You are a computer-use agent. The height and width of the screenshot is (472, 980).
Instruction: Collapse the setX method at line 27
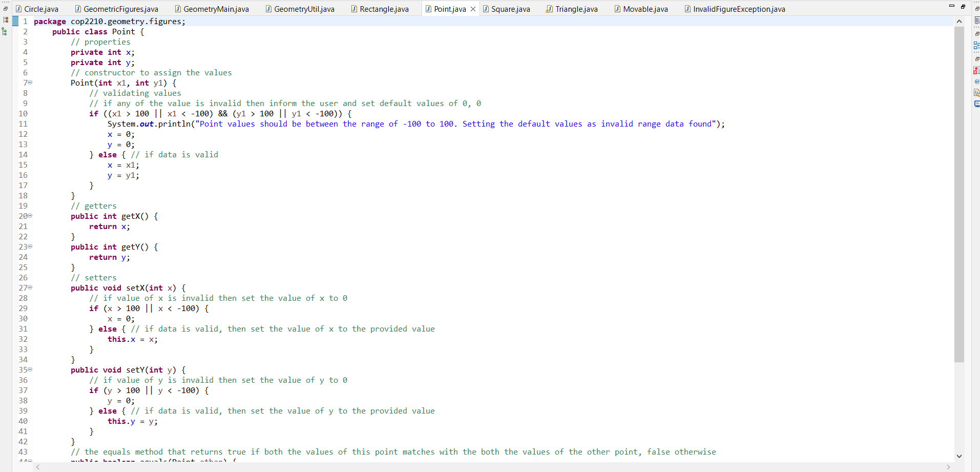(x=29, y=288)
